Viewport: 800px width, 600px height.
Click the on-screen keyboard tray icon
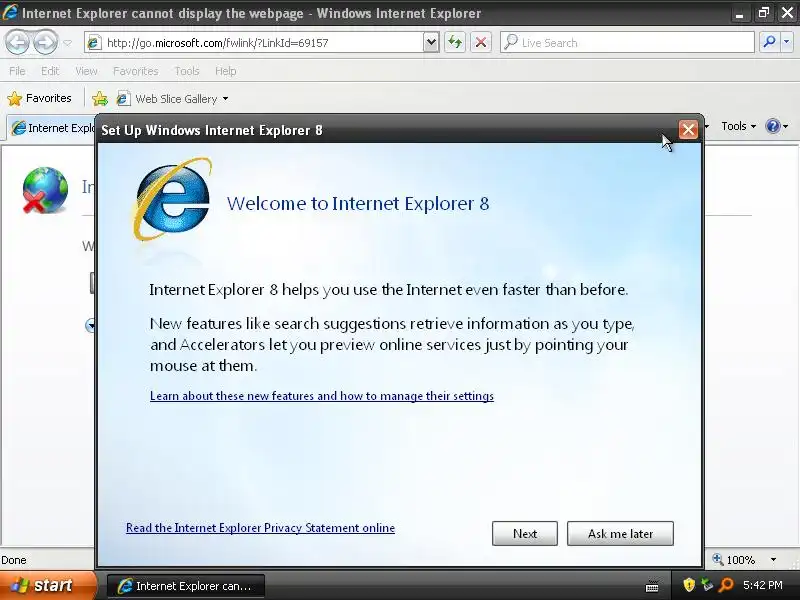point(652,587)
